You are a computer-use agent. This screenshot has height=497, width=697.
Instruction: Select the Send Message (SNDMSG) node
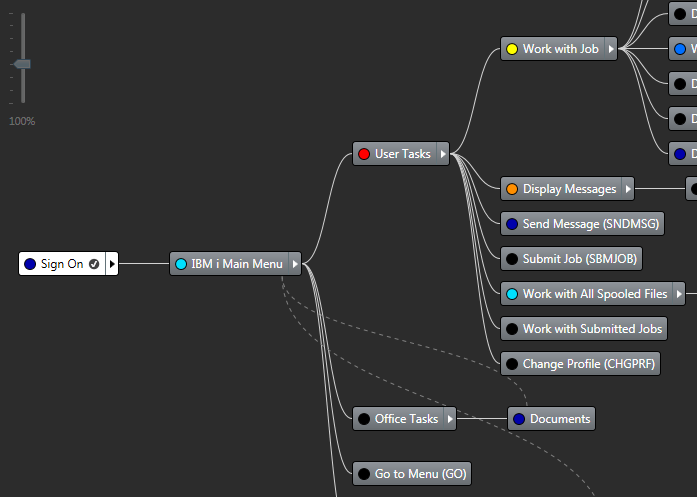pyautogui.click(x=582, y=224)
